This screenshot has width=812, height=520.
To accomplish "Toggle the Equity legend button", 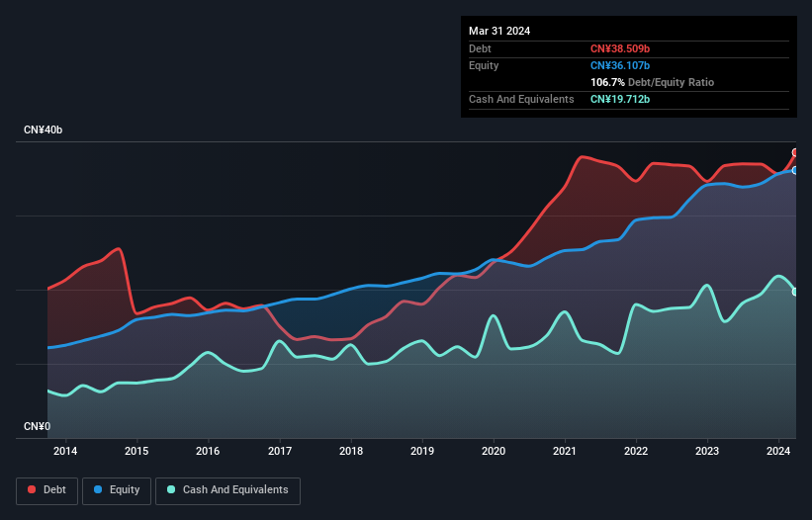I will pos(117,490).
